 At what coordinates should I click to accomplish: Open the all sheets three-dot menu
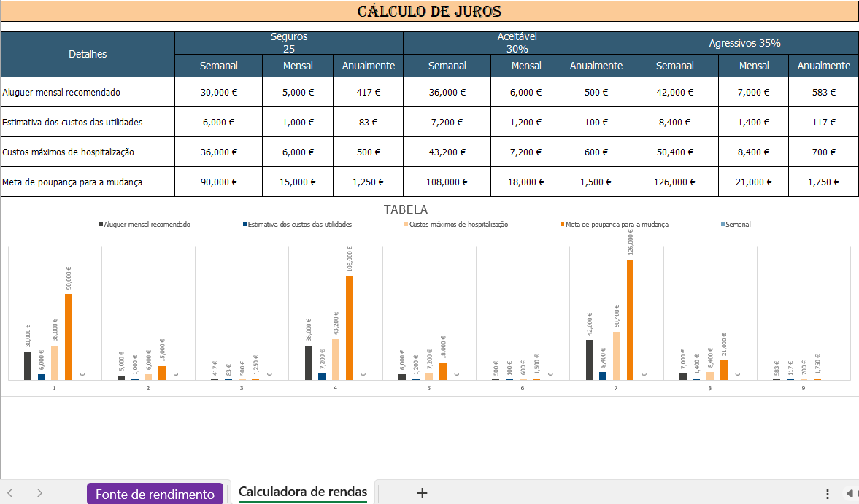click(827, 493)
